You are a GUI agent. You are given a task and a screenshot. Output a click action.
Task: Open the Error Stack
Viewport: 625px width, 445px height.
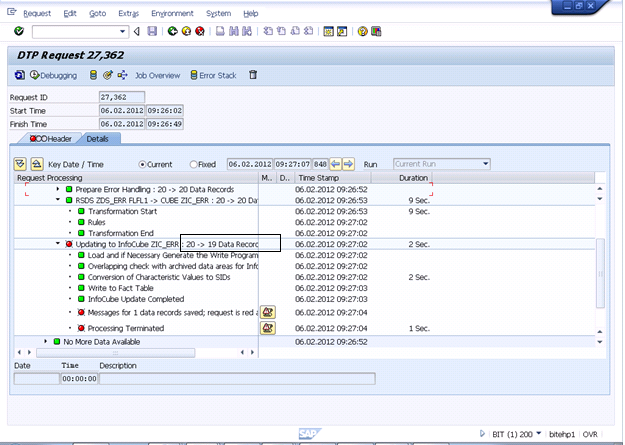click(x=213, y=75)
